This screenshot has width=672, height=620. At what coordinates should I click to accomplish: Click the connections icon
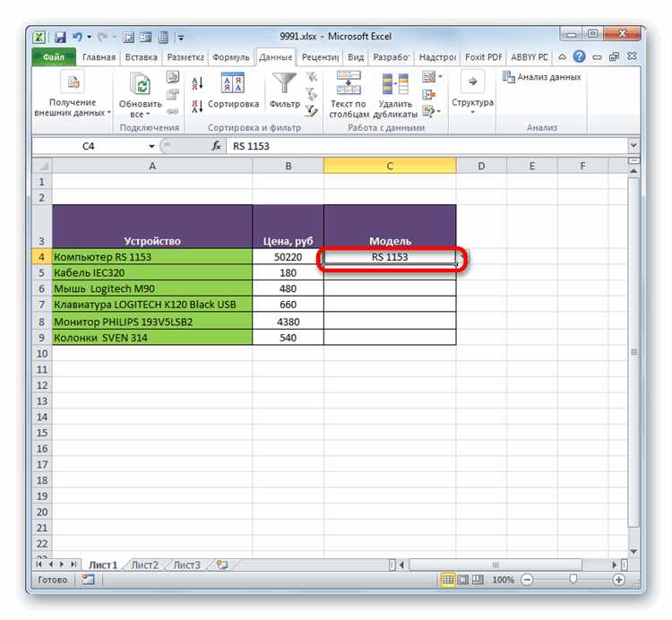point(173,77)
